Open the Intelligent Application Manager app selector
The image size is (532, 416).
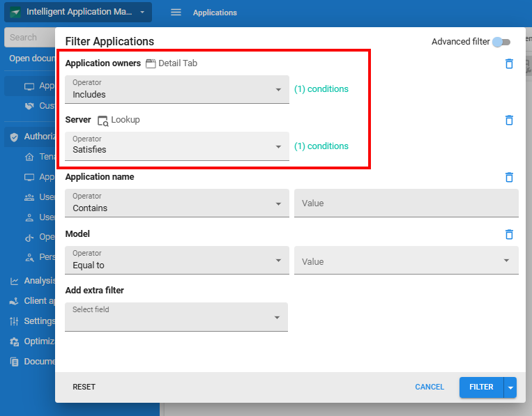pos(78,13)
